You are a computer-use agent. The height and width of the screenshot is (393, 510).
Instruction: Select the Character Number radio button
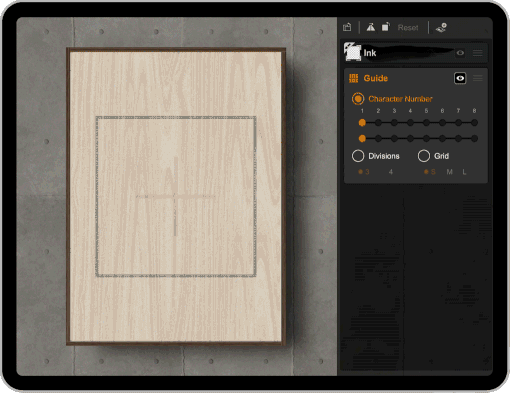(358, 99)
